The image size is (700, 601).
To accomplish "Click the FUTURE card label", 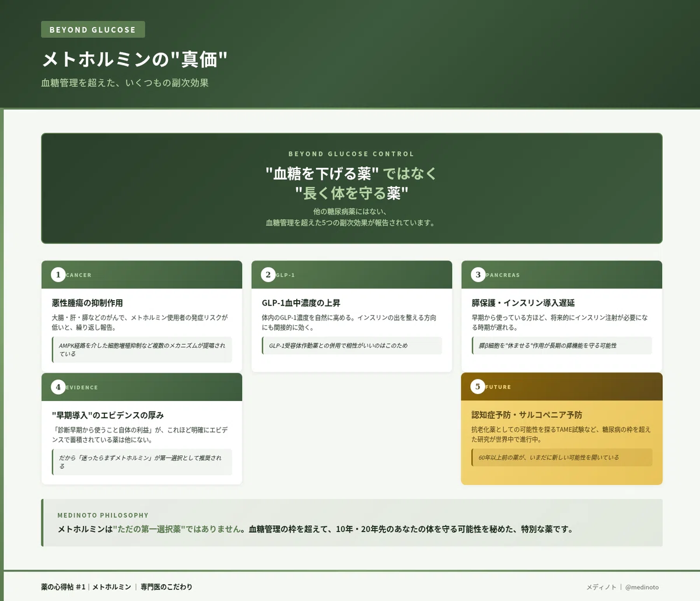I will click(498, 387).
